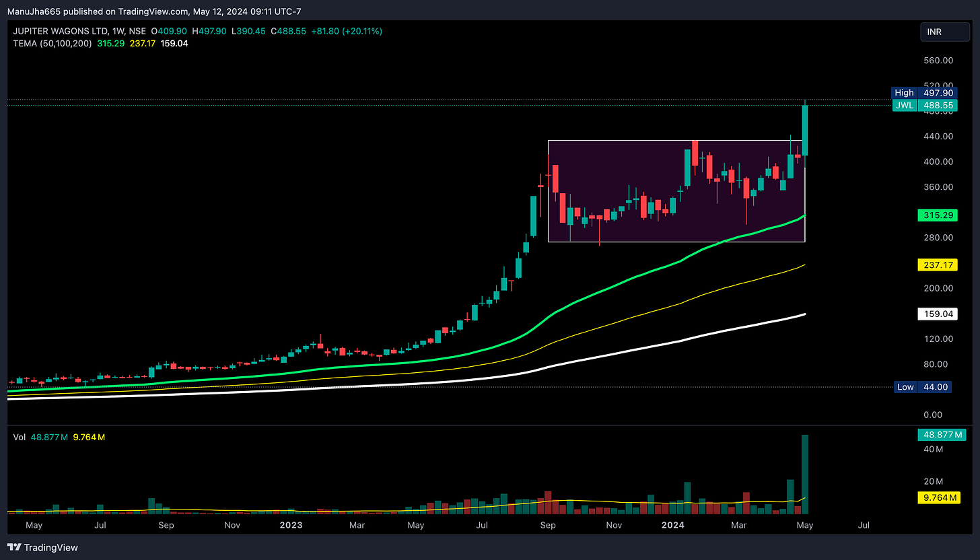This screenshot has width=980, height=560.
Task: Click the Sep label next to the 2024 label
Action: pos(548,524)
